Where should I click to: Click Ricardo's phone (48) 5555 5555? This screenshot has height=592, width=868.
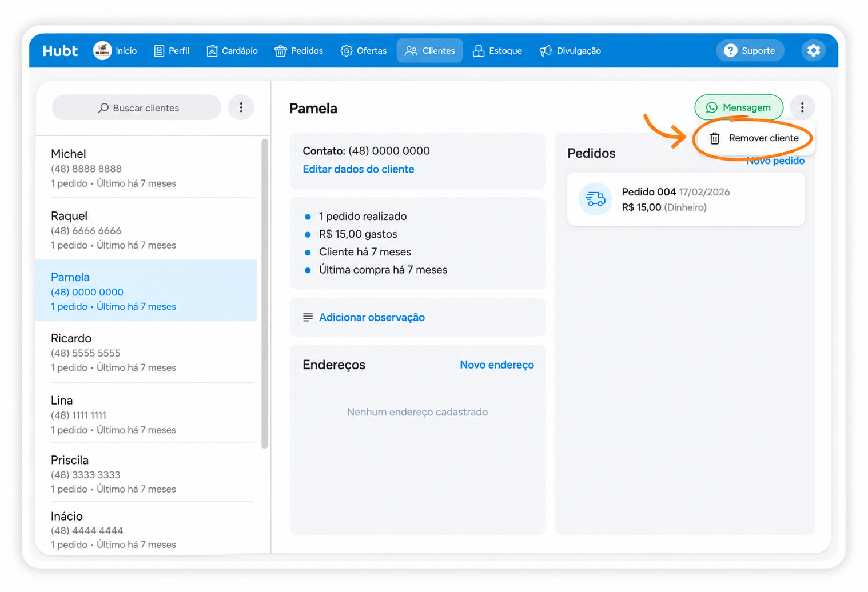click(86, 353)
